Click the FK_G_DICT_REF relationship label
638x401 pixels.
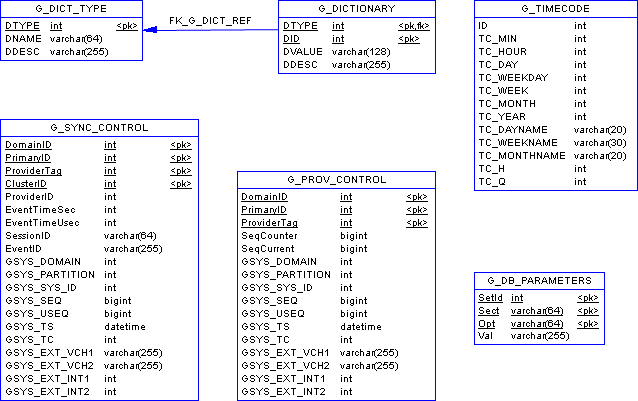tap(210, 21)
